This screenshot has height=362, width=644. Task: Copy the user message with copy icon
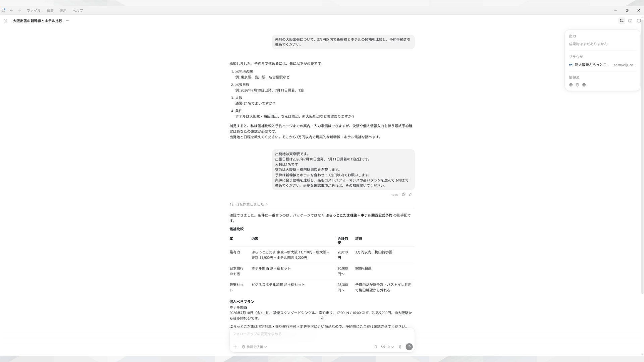404,194
